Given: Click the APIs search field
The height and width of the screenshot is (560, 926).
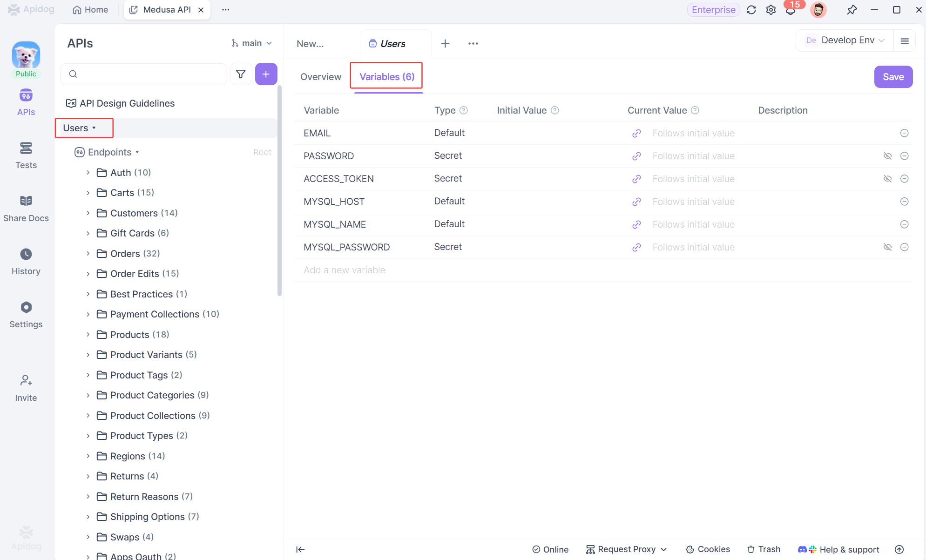Looking at the screenshot, I should point(144,74).
